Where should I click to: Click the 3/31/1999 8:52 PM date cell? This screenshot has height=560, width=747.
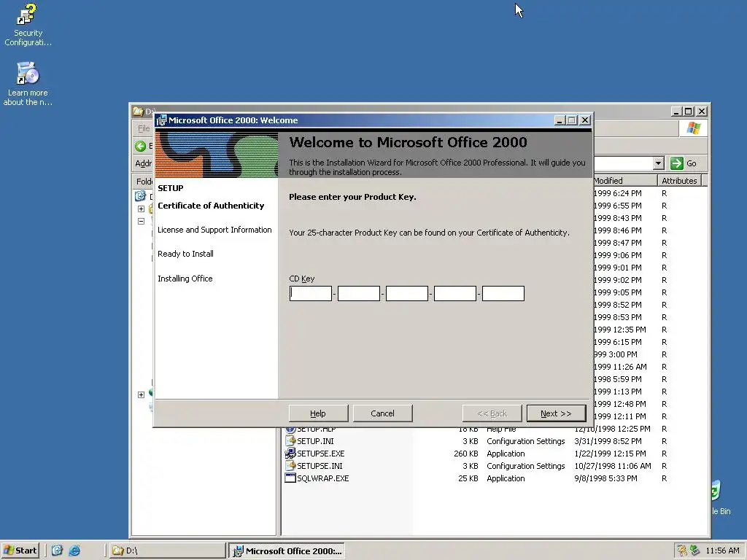coord(608,441)
